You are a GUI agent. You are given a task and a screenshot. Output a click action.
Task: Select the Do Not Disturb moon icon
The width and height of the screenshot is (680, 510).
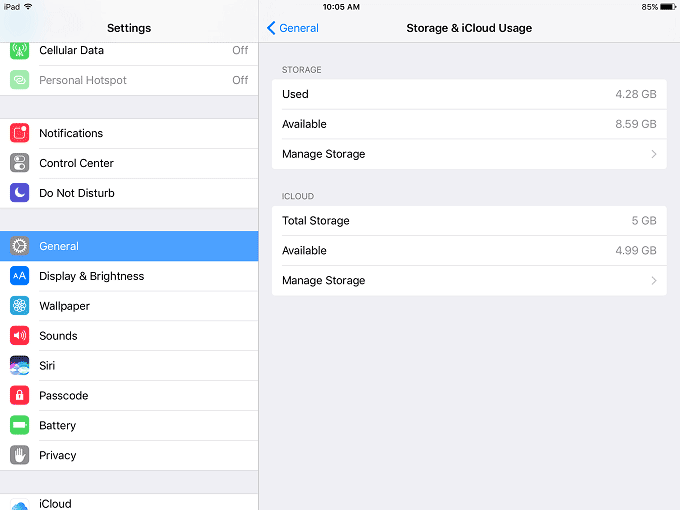tap(20, 193)
